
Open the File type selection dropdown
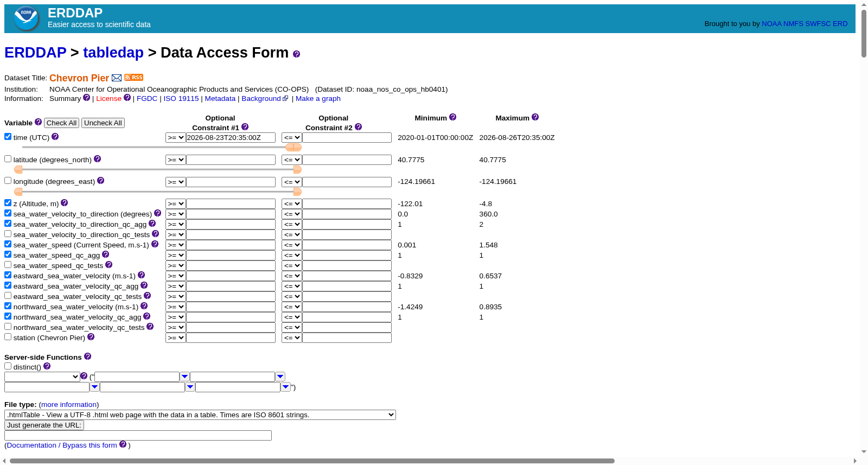pyautogui.click(x=200, y=415)
